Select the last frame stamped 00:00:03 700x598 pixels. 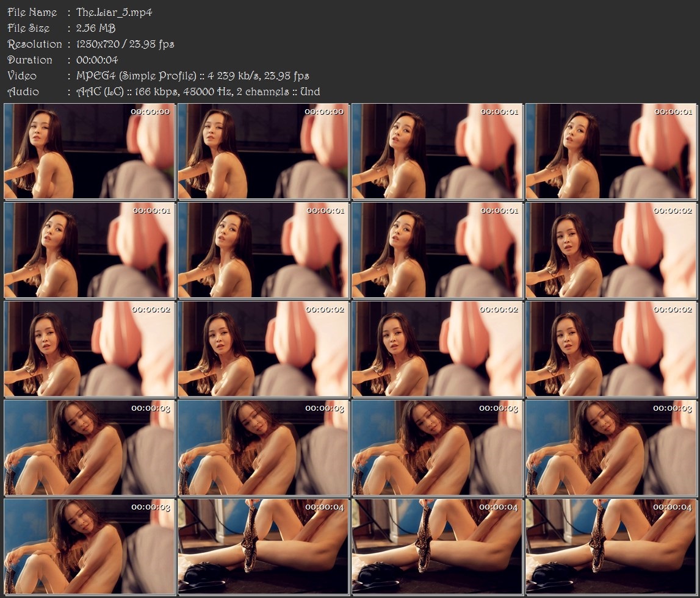point(89,547)
